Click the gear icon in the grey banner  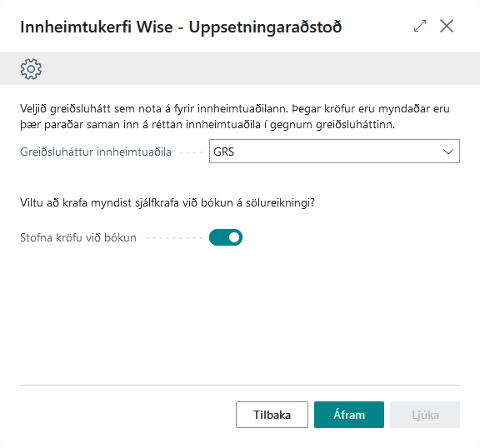(31, 69)
